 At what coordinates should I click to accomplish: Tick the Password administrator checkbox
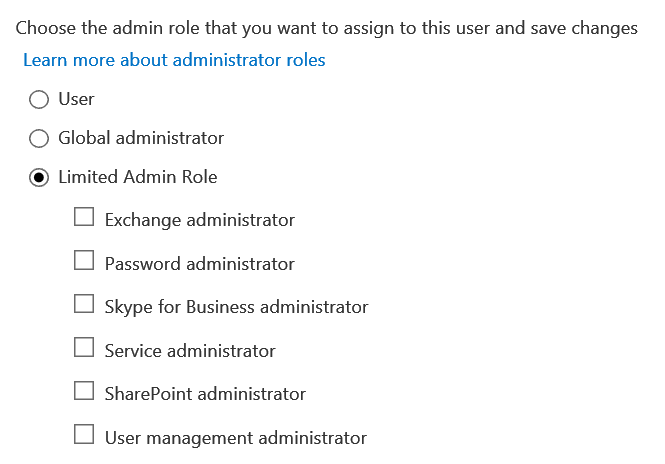(x=85, y=261)
